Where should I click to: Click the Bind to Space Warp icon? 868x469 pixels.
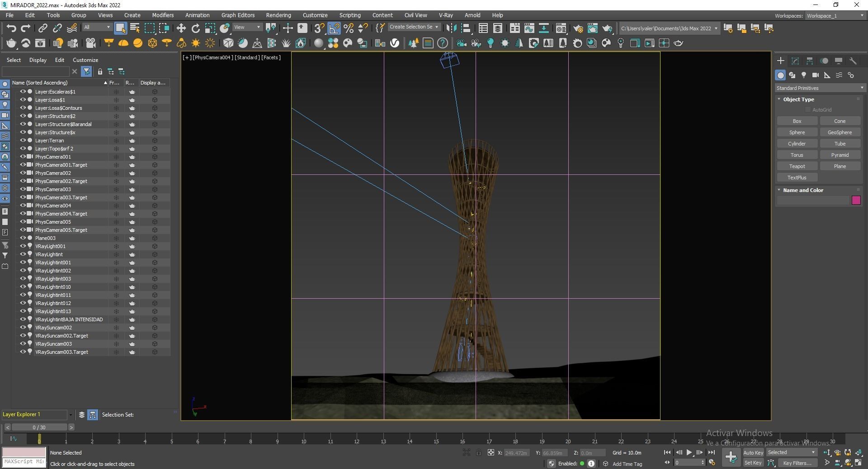72,28
